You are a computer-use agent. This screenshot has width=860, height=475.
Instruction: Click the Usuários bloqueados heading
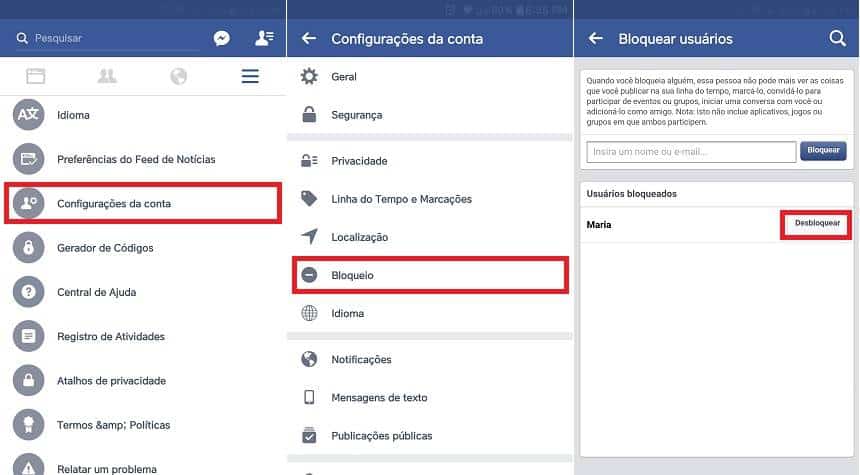coord(631,194)
